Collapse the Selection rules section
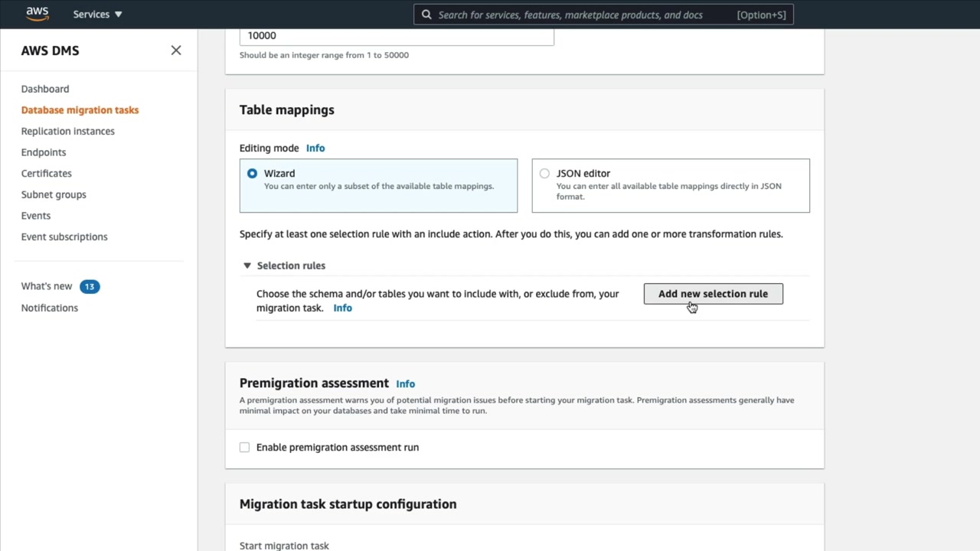The image size is (980, 551). coord(247,266)
